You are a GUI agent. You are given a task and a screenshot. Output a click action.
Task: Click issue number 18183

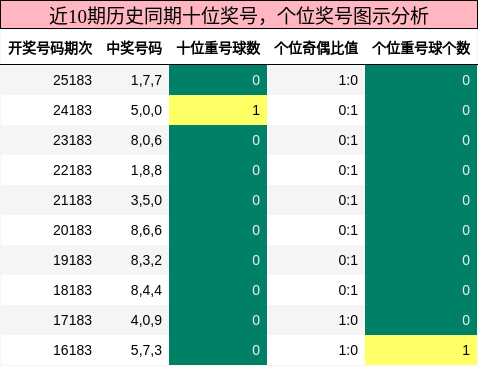tap(72, 290)
